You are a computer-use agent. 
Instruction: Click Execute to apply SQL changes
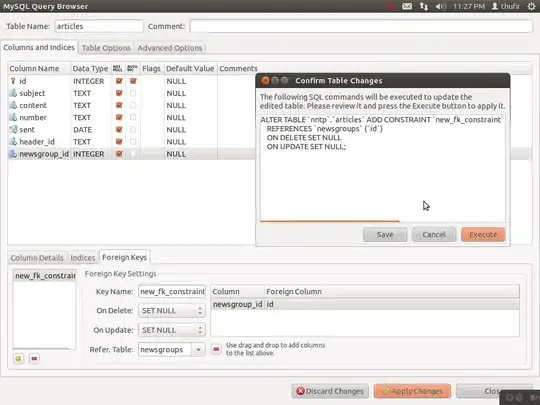[x=483, y=235]
